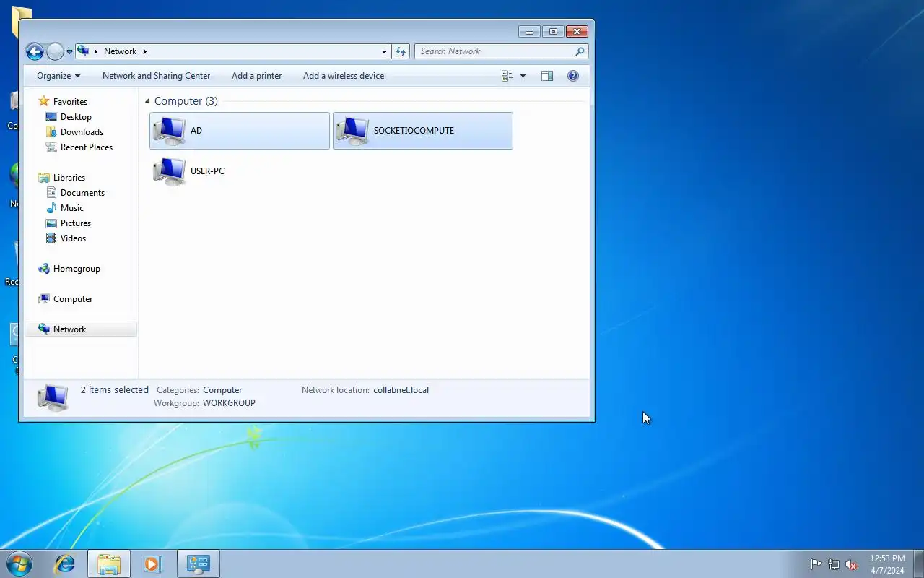Open Desktop in Favorites

click(x=76, y=117)
